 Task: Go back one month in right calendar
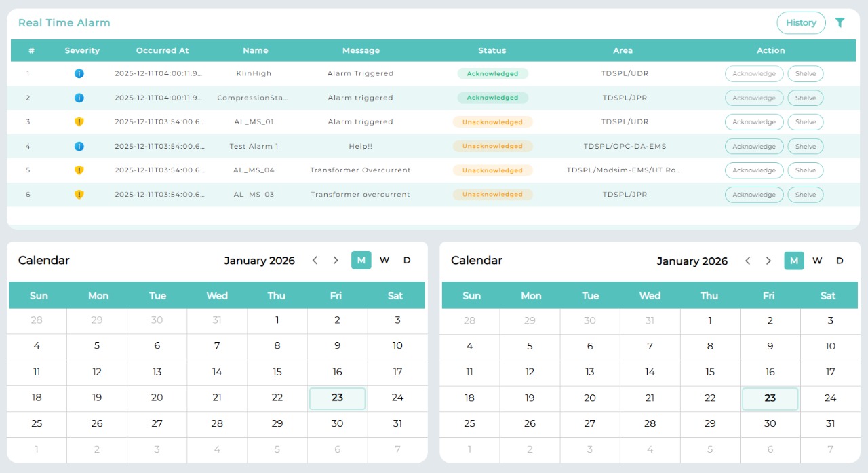tap(747, 261)
